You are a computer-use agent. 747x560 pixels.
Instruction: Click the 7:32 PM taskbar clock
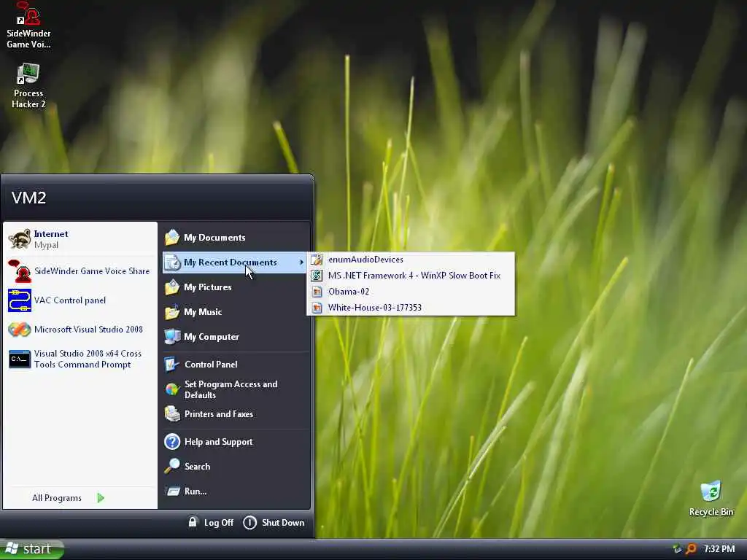[719, 549]
